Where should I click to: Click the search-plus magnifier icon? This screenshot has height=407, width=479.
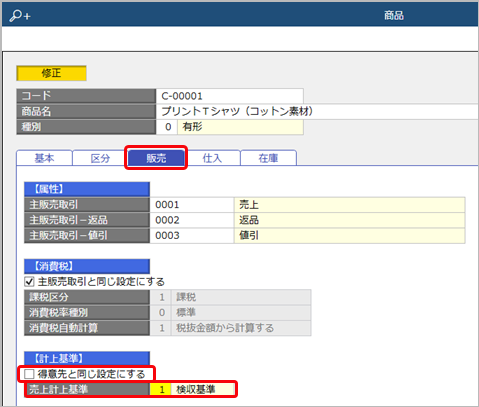(20, 15)
